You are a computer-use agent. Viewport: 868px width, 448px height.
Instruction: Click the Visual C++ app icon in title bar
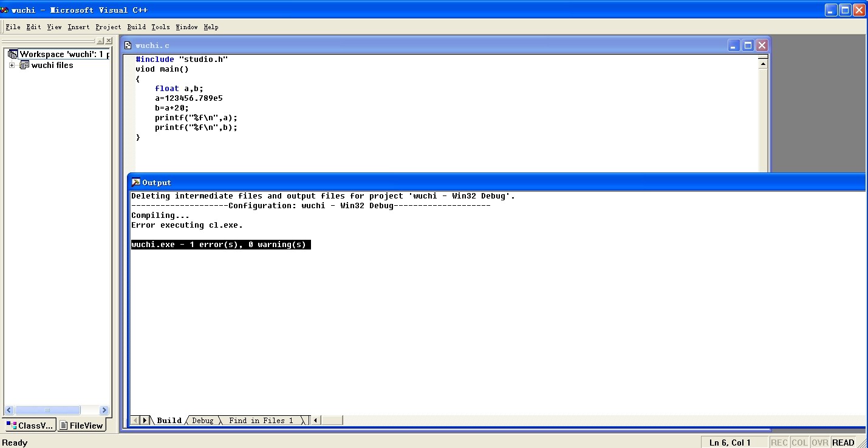[5, 10]
